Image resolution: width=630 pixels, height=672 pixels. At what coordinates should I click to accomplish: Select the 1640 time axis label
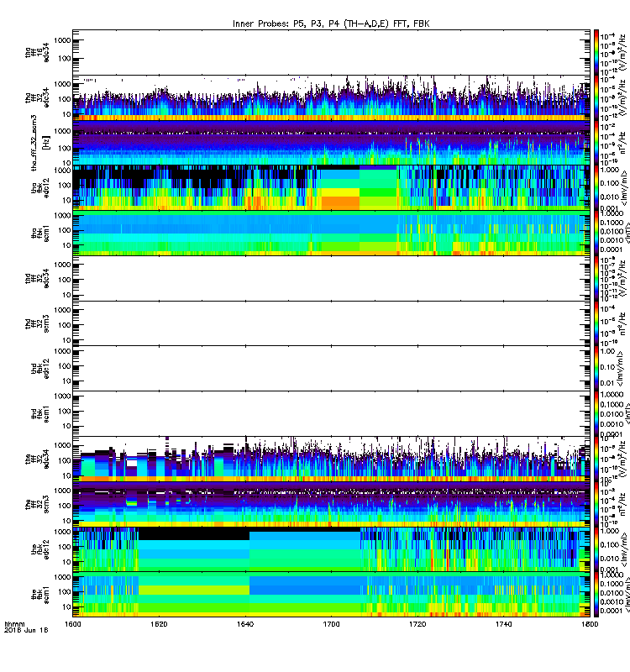click(x=245, y=624)
